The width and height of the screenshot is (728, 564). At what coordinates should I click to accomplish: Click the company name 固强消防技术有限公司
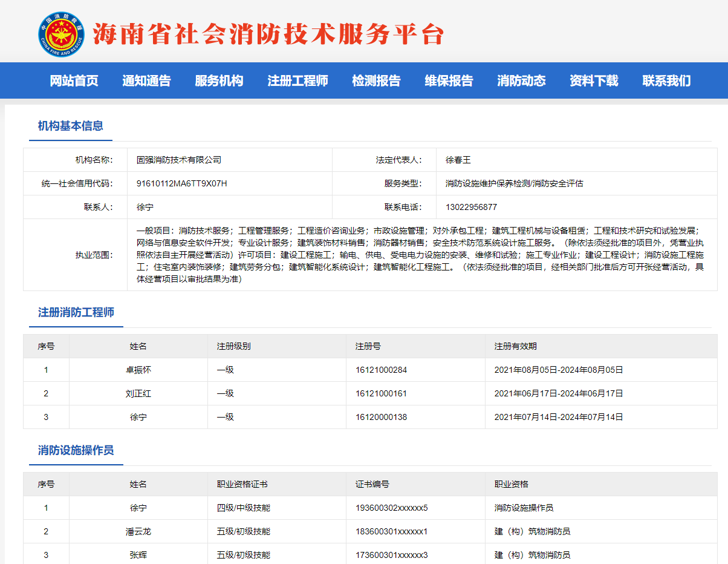point(179,160)
